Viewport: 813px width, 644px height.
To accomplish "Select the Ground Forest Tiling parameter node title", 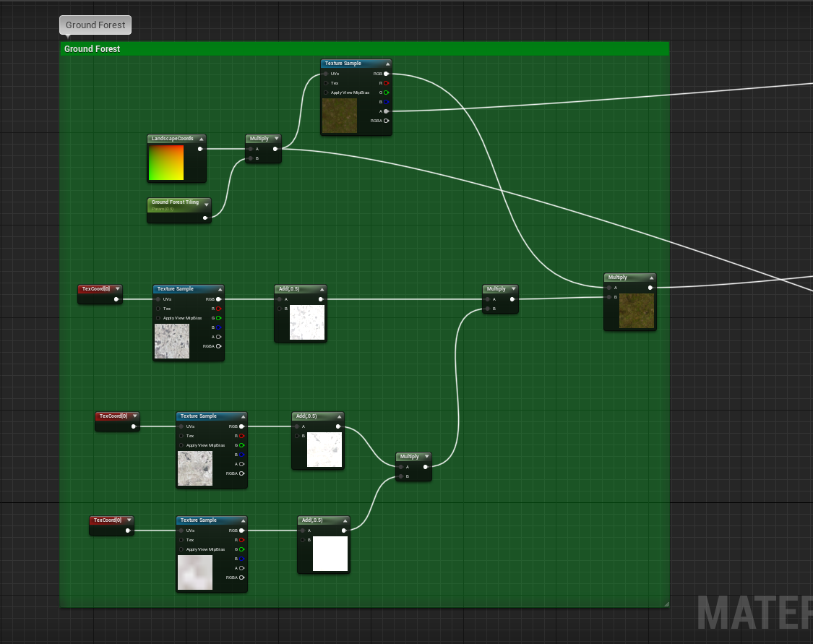I will click(175, 202).
